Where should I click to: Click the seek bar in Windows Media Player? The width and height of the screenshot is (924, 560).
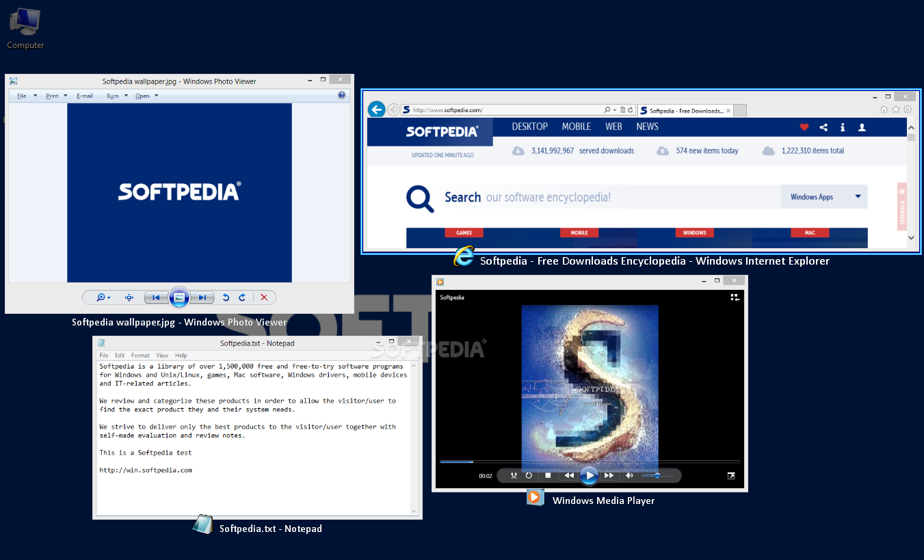point(590,462)
